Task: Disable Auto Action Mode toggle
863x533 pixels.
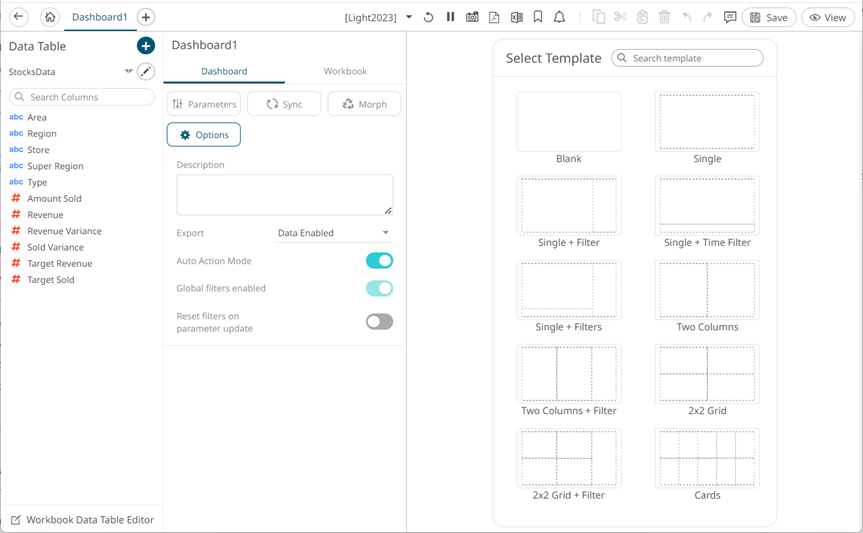Action: 379,261
